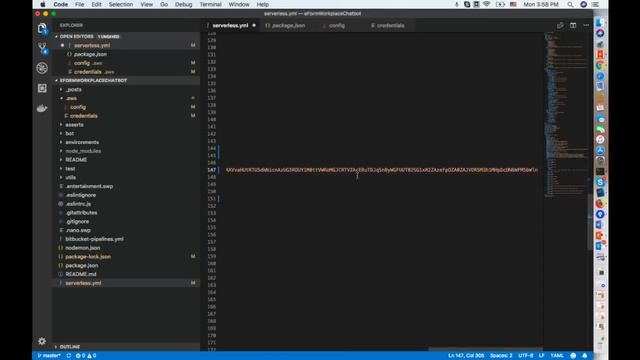
Task: Expand the bot folder
Action: click(x=69, y=133)
